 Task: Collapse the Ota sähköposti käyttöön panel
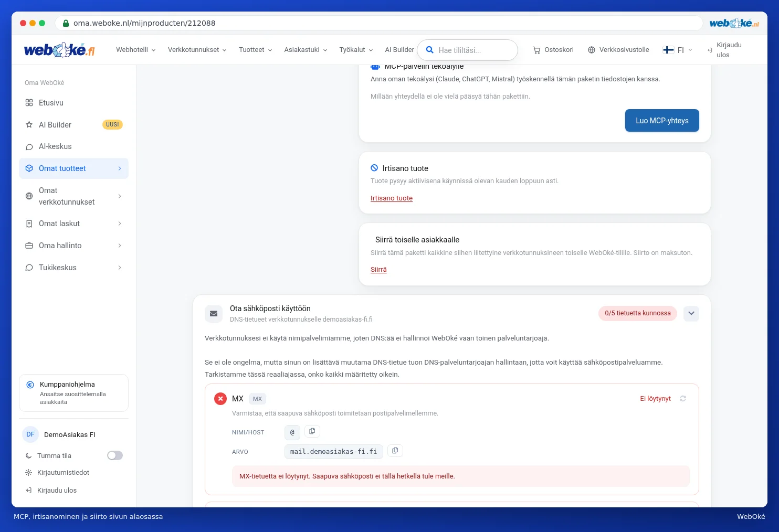click(691, 313)
